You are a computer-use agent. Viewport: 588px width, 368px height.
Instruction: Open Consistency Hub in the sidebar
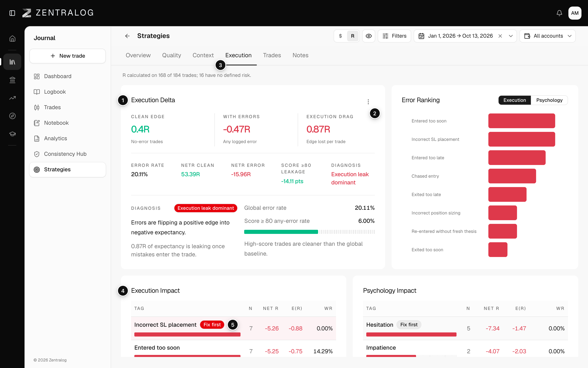tap(68, 154)
